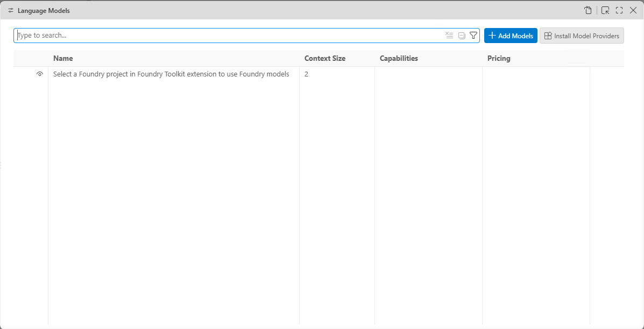Viewport: 644px width, 329px height.
Task: Close the Language Models panel
Action: point(633,11)
